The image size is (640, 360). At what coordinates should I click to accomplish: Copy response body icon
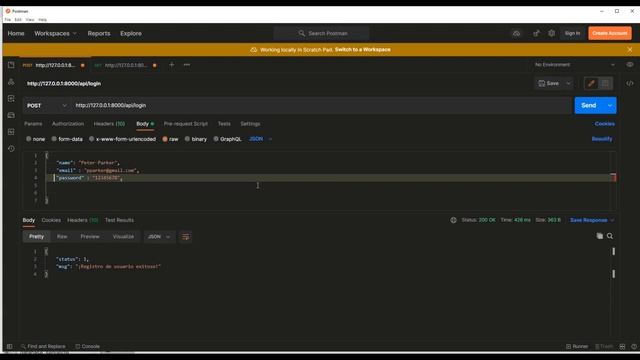(600, 236)
